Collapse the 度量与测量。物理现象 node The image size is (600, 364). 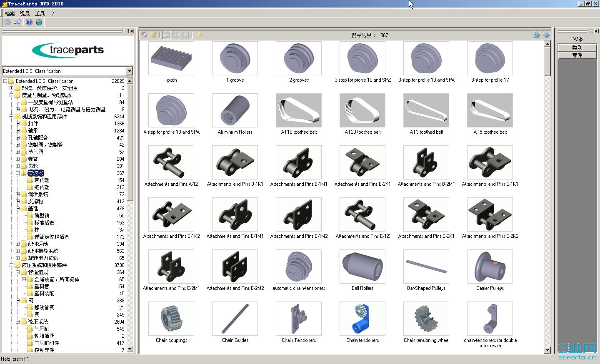[x=11, y=95]
